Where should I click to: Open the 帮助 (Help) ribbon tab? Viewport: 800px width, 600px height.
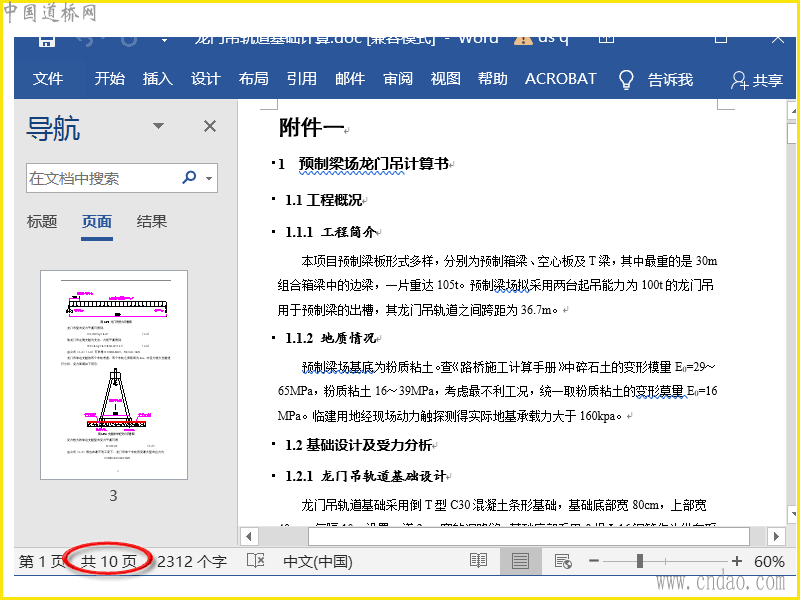[493, 79]
